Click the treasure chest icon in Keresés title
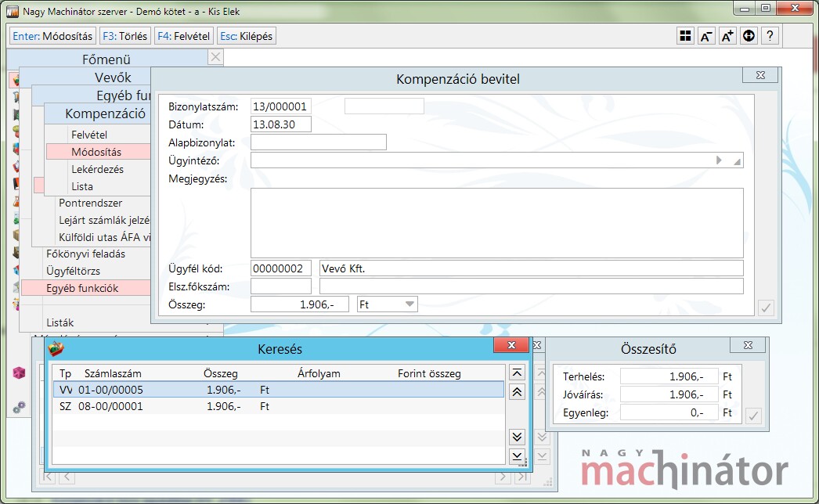This screenshot has height=504, width=819. (x=56, y=348)
